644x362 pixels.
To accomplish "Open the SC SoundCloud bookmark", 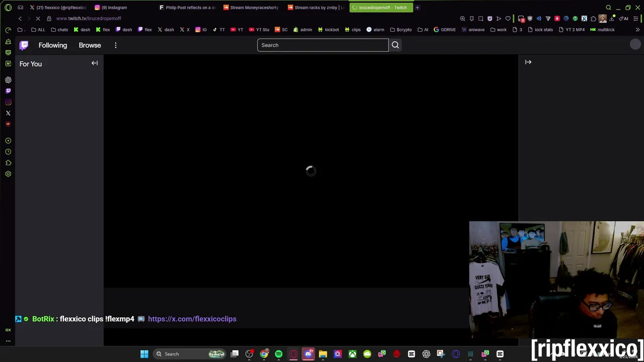I will (x=281, y=30).
